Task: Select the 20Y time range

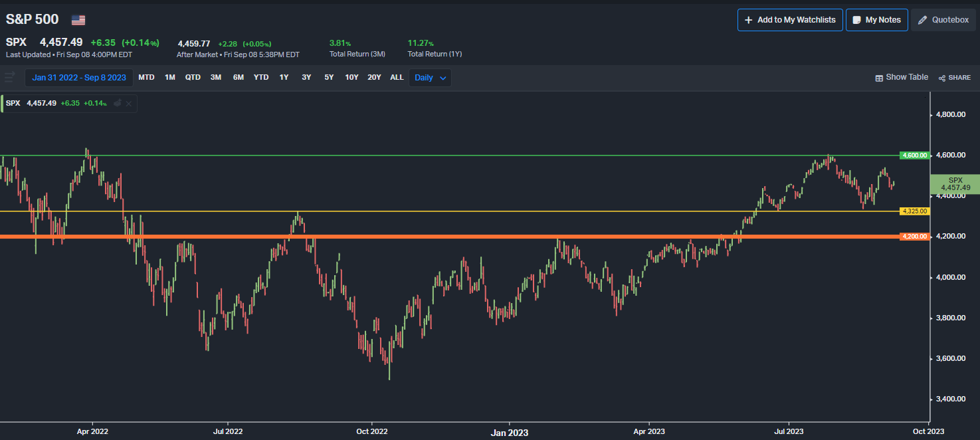Action: 374,78
